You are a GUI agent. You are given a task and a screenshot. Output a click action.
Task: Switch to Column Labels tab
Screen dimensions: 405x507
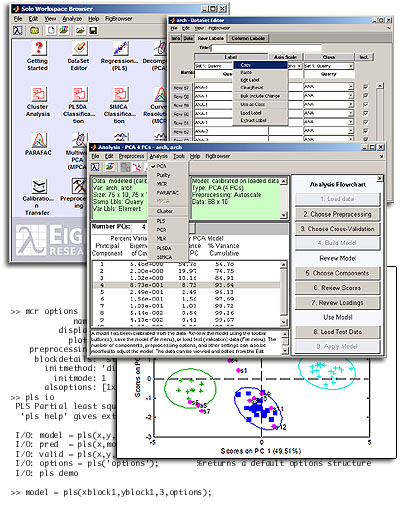(x=248, y=38)
